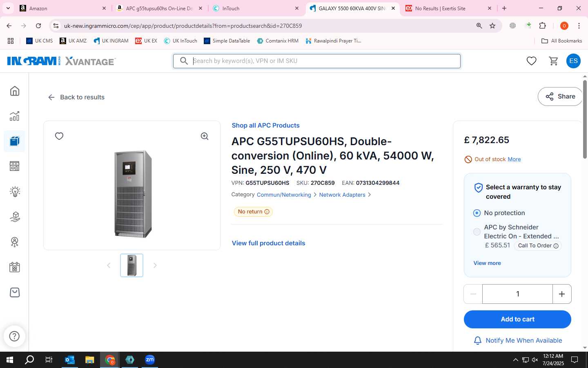Click the search magnifier icon in search bar
The image size is (588, 368).
tap(184, 61)
